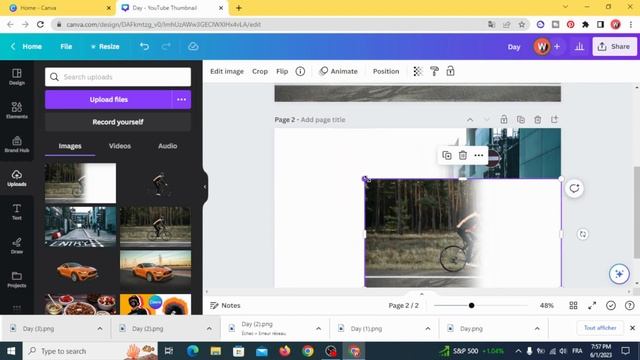Open the Notes panel
Image resolution: width=640 pixels, height=360 pixels.
225,305
